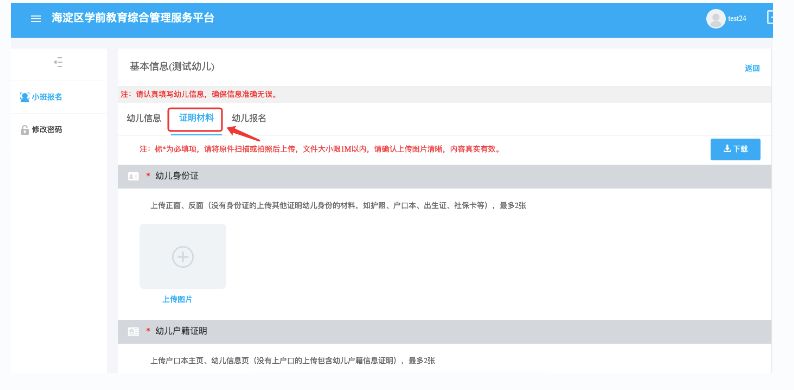Switch to the 幼儿报名 tab
The height and width of the screenshot is (390, 794).
(x=249, y=119)
